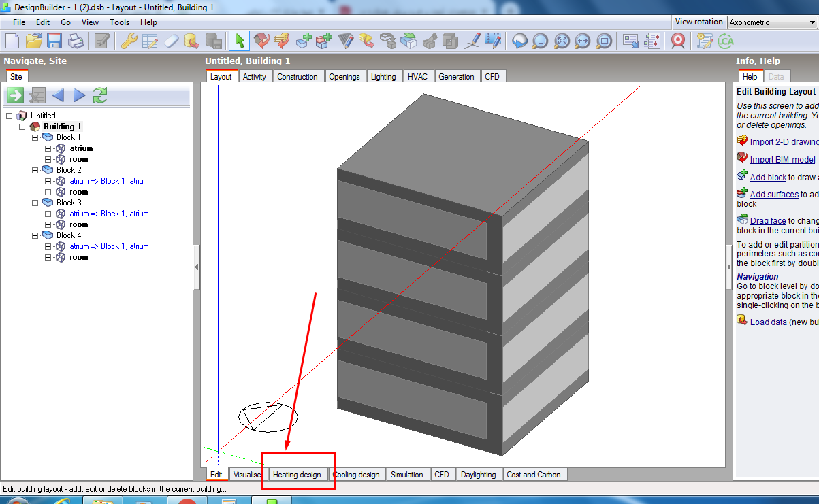Switch to the HVAC tab
The height and width of the screenshot is (504, 819).
tap(417, 77)
